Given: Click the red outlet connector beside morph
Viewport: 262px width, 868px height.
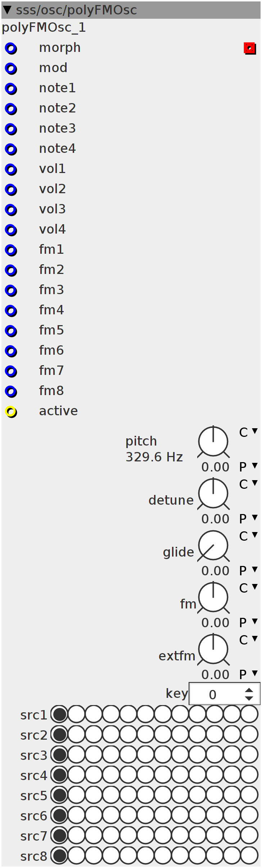Looking at the screenshot, I should pos(250,48).
